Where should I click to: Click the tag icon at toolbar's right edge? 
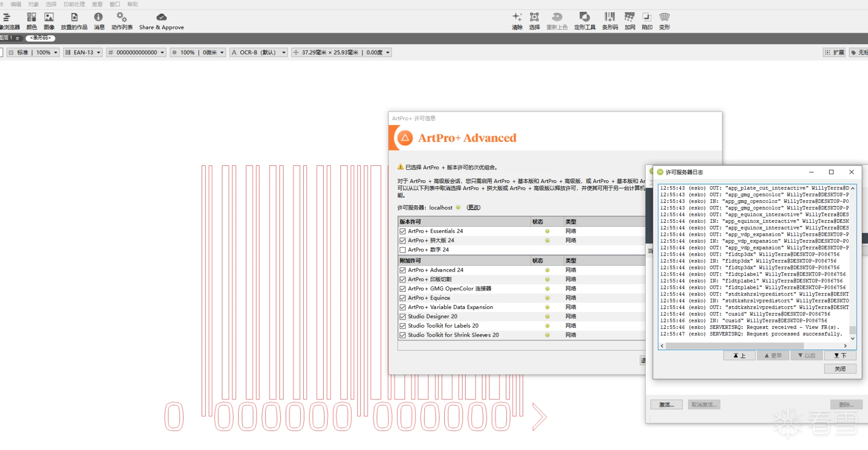click(x=854, y=52)
